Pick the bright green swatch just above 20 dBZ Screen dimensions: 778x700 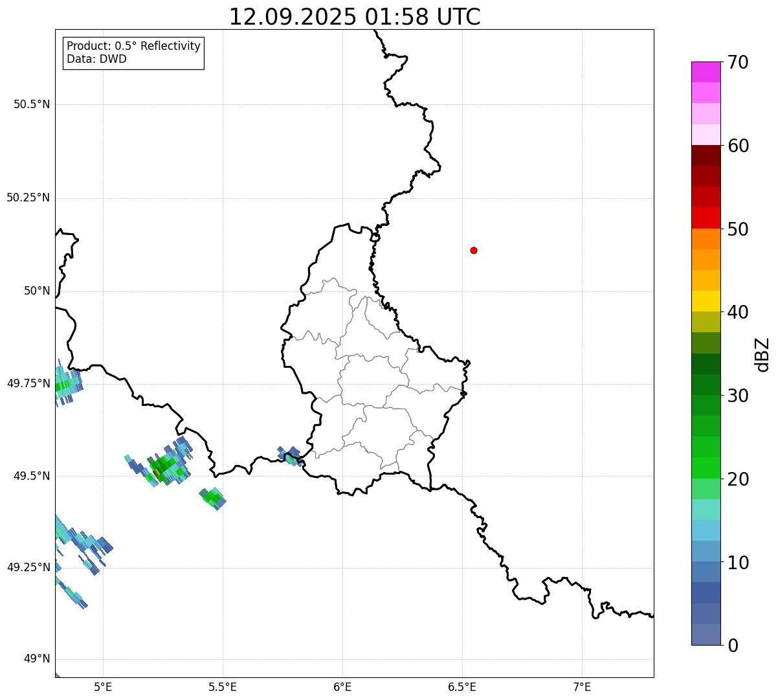[x=706, y=468]
